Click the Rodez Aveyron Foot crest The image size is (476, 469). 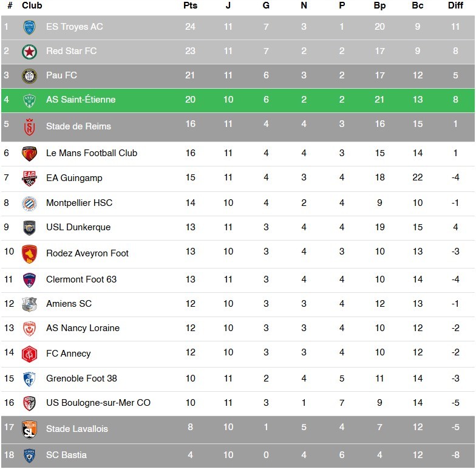click(x=29, y=253)
